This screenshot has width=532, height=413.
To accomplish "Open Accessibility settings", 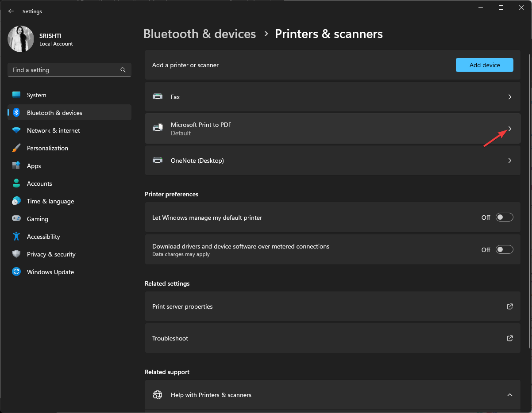I will pos(69,237).
